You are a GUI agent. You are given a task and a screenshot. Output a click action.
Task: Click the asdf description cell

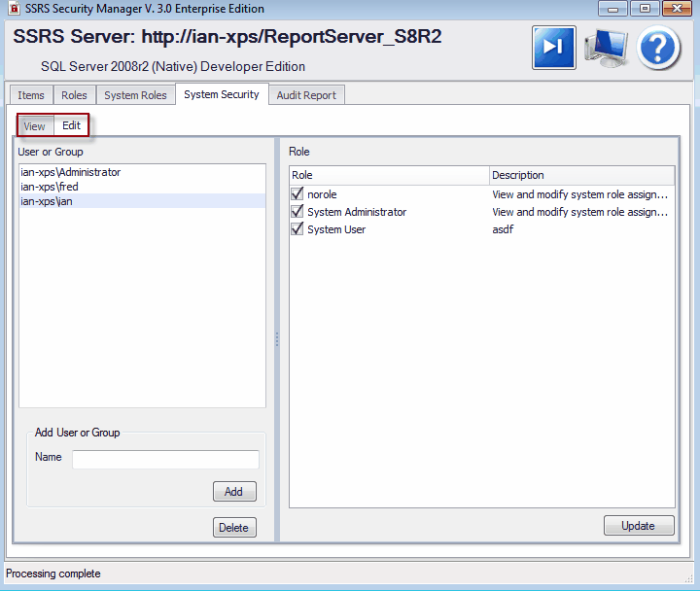(503, 229)
